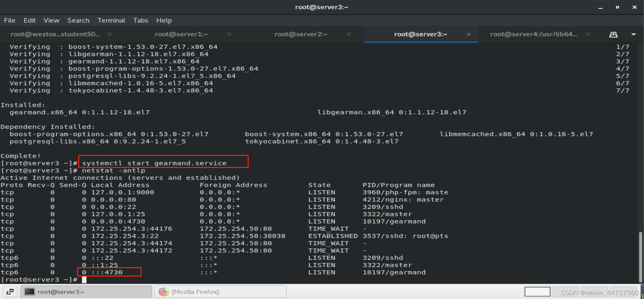
Task: Click '0.0.0.0:4730' local address text
Action: [x=118, y=222]
